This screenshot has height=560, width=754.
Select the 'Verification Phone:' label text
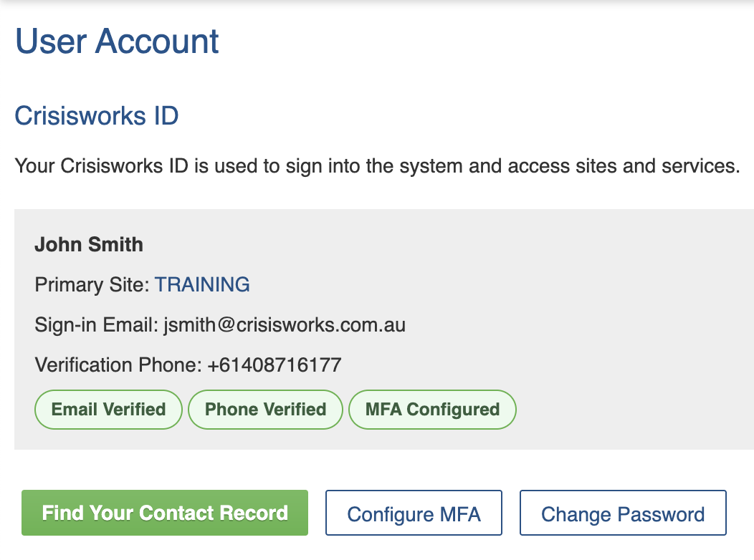point(118,365)
